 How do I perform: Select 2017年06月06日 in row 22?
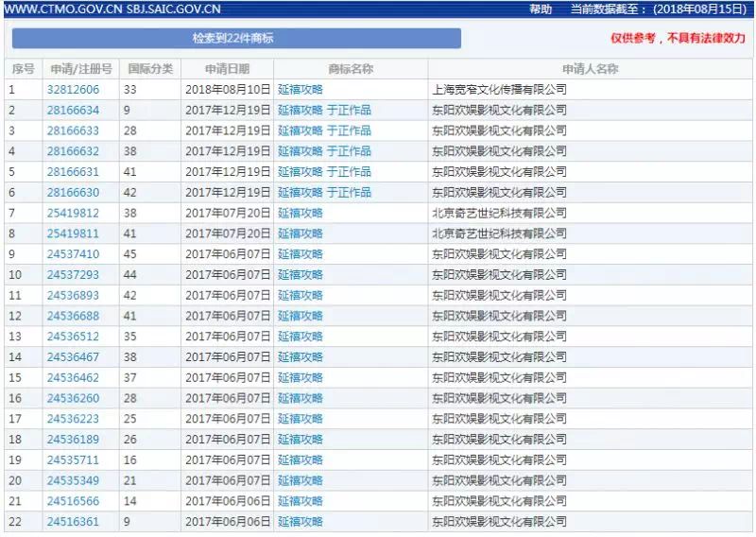point(228,522)
